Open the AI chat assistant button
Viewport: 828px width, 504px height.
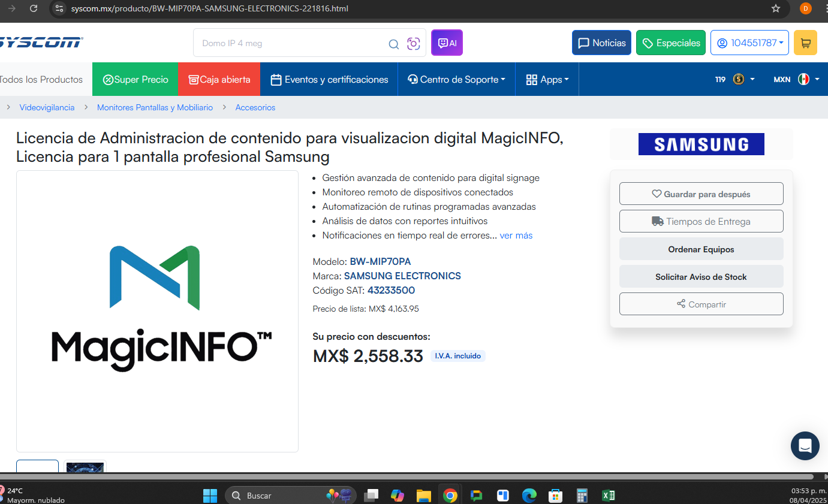(447, 43)
